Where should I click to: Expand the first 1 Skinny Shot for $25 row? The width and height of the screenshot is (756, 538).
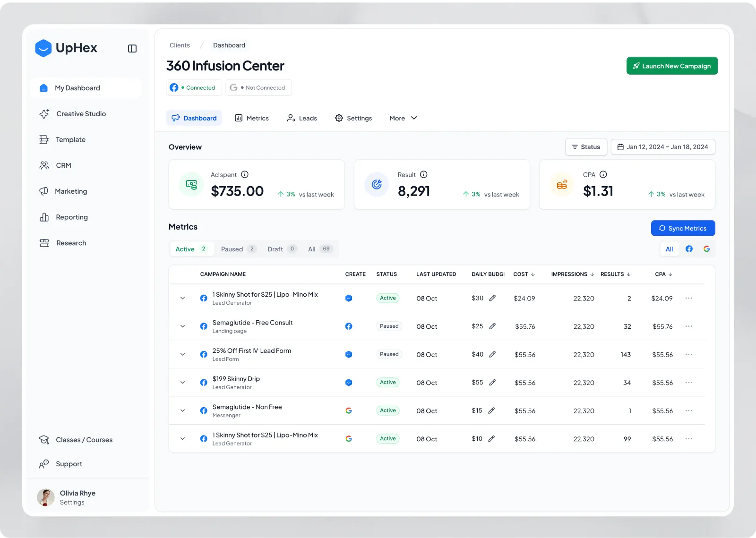(182, 298)
